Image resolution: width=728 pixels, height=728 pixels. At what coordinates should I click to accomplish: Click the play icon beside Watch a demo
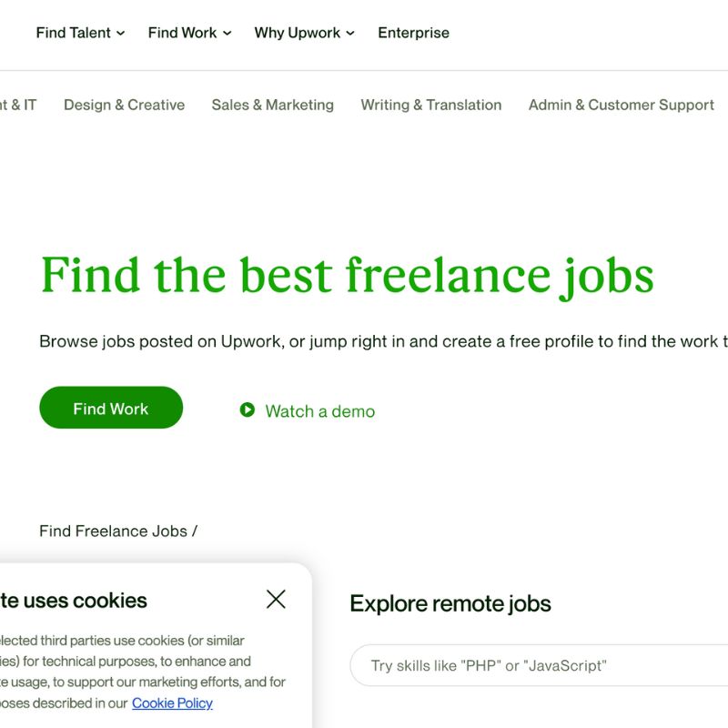(x=248, y=410)
